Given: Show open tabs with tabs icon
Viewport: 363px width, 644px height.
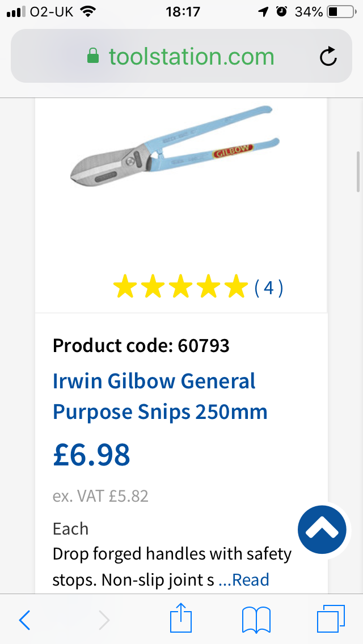Looking at the screenshot, I should point(331,620).
